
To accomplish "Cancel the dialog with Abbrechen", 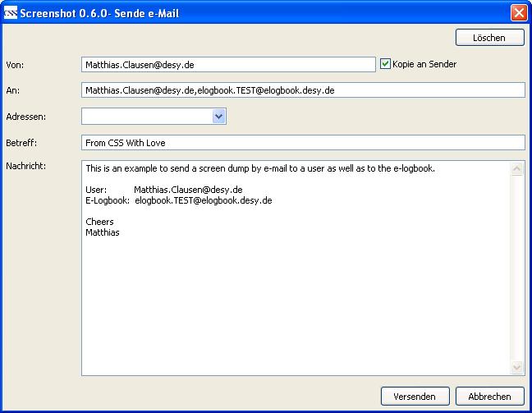I will [x=489, y=396].
